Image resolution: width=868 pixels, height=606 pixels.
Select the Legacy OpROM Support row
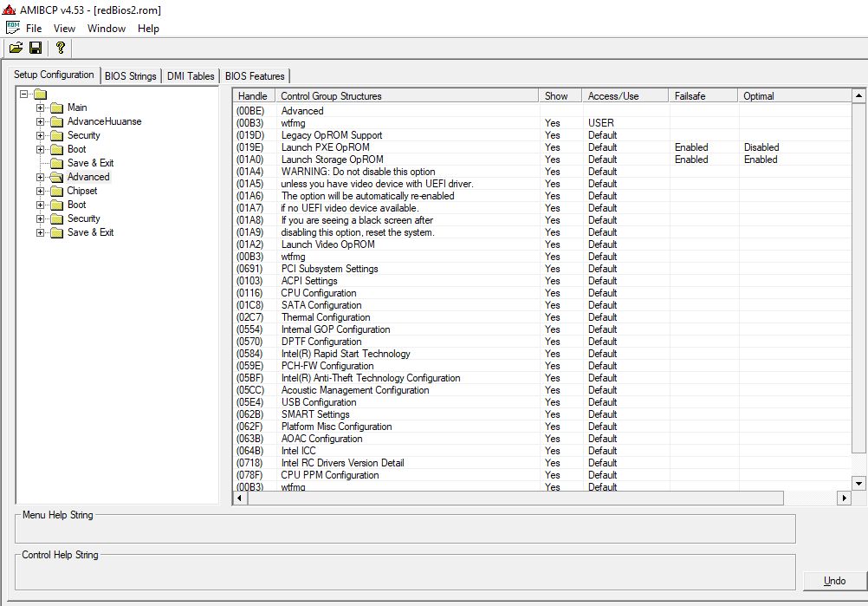point(542,135)
